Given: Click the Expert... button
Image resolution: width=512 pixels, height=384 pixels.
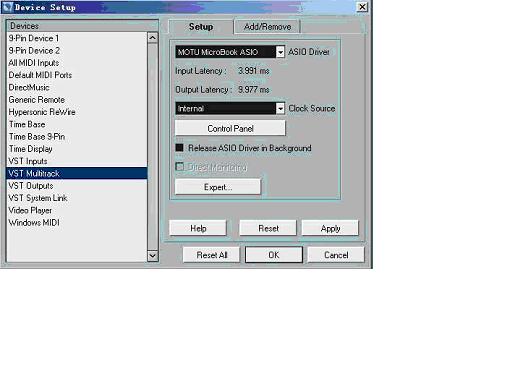Looking at the screenshot, I should [x=218, y=187].
